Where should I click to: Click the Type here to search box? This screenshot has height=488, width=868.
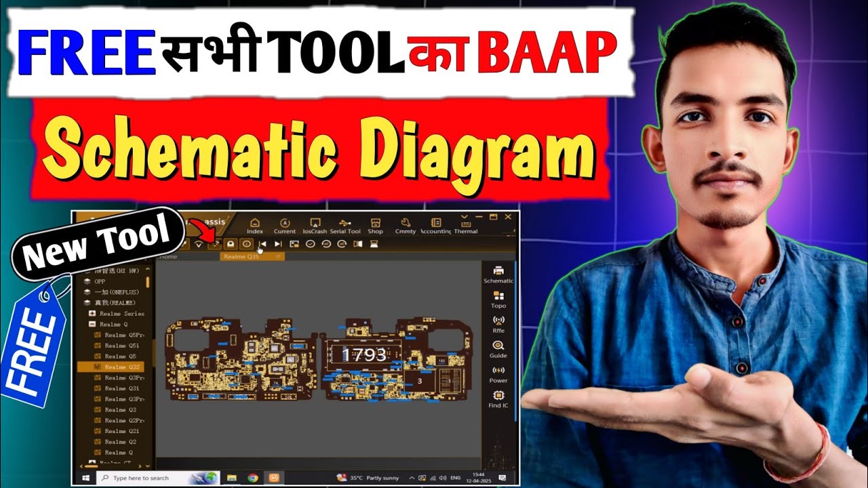tap(158, 478)
